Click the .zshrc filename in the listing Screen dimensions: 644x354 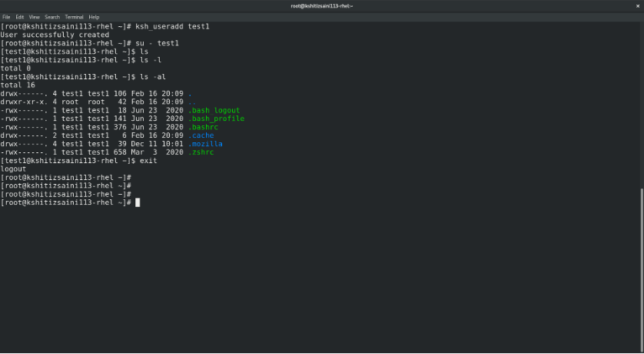(x=201, y=152)
